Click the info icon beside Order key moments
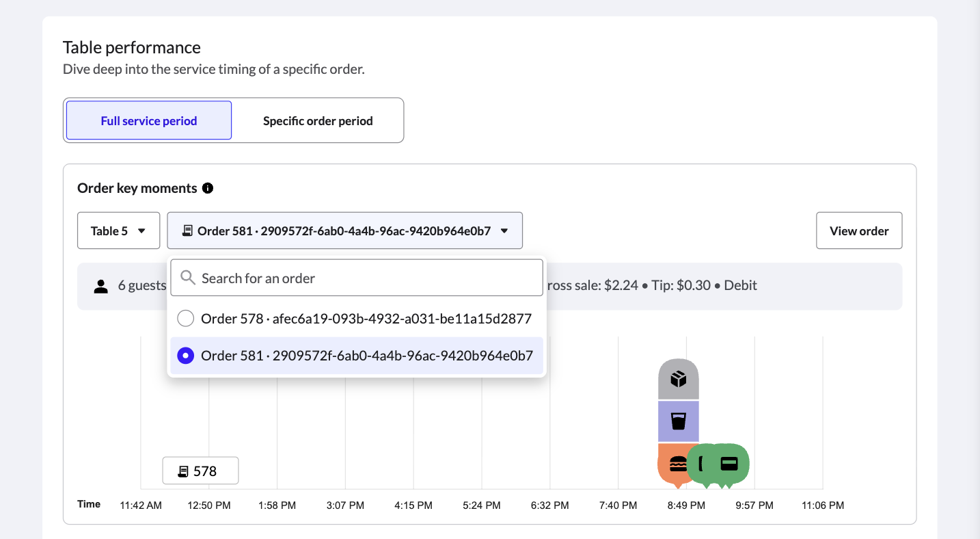 pos(208,188)
